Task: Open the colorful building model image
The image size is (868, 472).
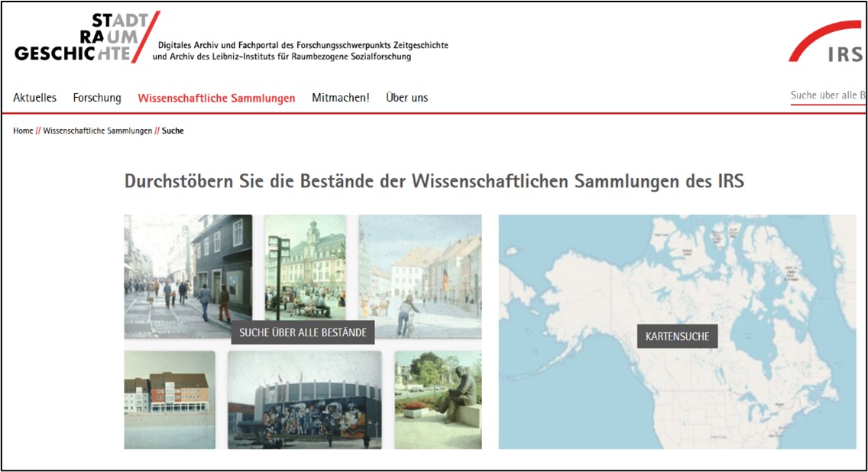Action: [x=170, y=399]
